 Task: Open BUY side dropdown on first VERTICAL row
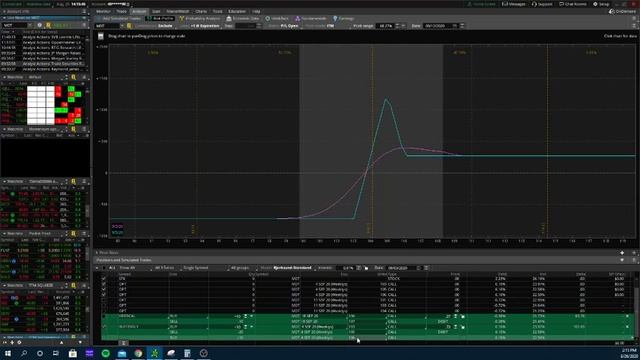click(x=188, y=316)
